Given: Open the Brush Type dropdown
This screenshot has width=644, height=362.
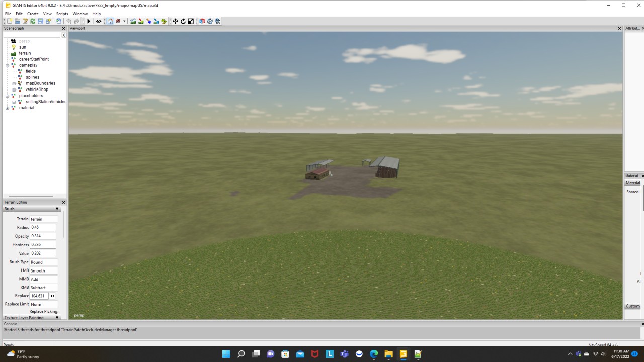Looking at the screenshot, I should click(43, 262).
